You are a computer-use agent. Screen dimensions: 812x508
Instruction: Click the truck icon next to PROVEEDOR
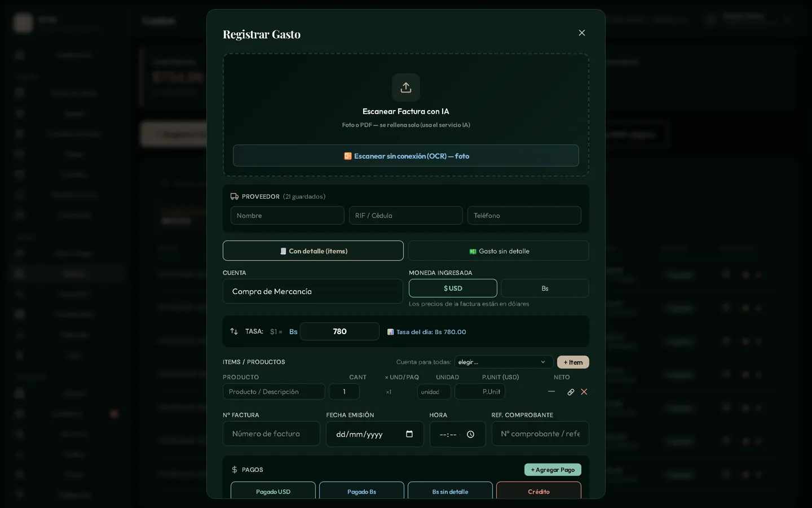[235, 196]
